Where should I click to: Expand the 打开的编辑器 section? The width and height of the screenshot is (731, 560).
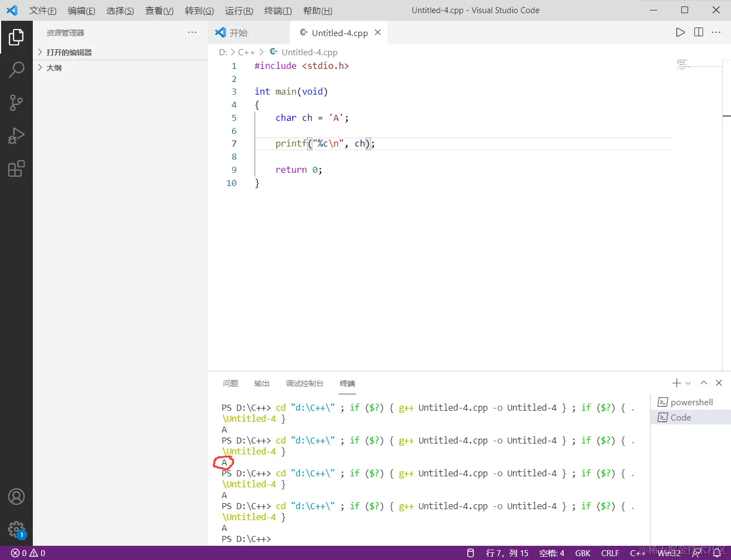tap(120, 52)
